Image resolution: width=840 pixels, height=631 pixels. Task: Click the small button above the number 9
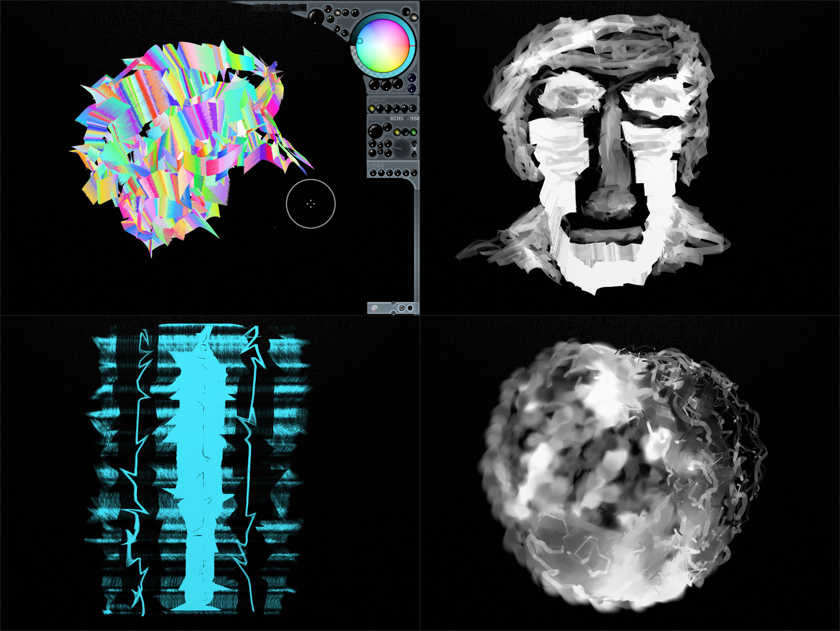coord(414,143)
